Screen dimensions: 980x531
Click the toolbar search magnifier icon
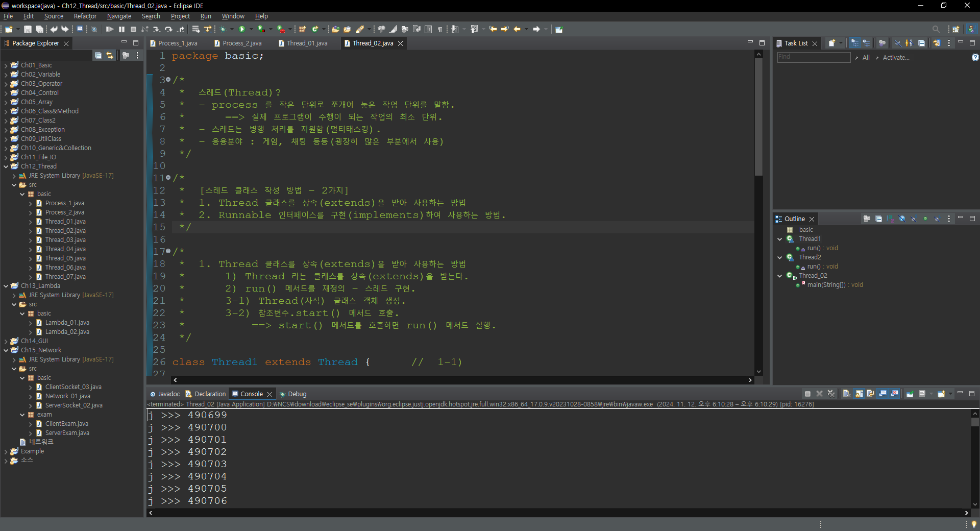[936, 30]
